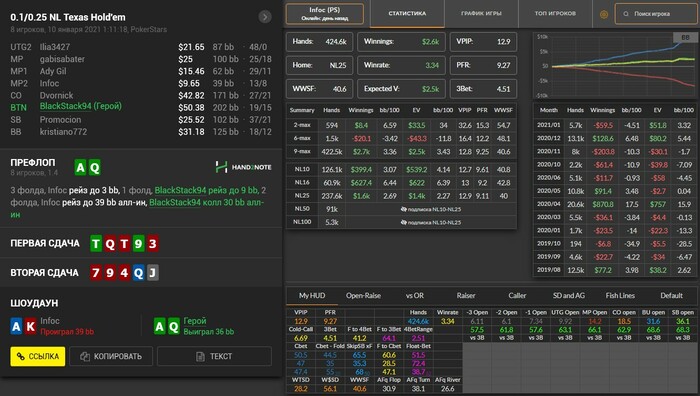The width and height of the screenshot is (700, 396).
Task: Click the PFR 9.27 stat box
Action: coord(483,65)
